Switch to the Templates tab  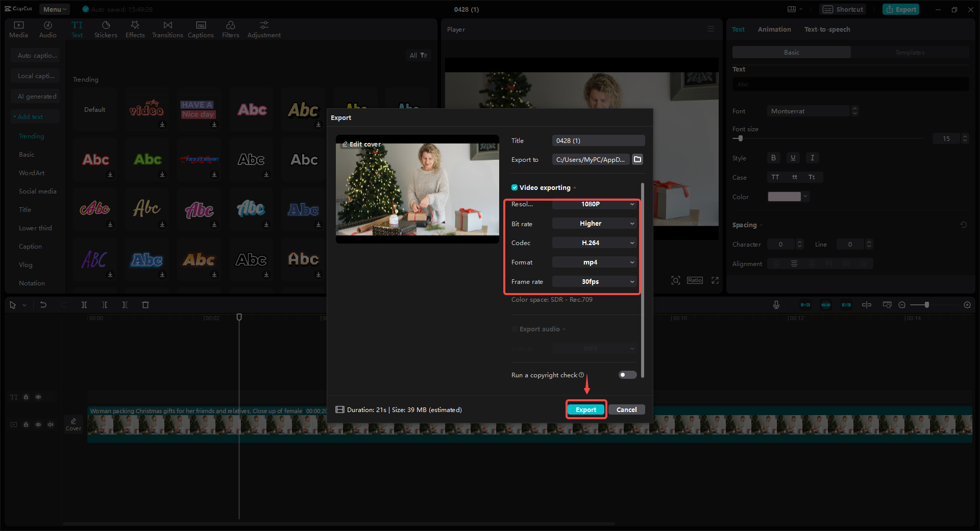pyautogui.click(x=910, y=52)
